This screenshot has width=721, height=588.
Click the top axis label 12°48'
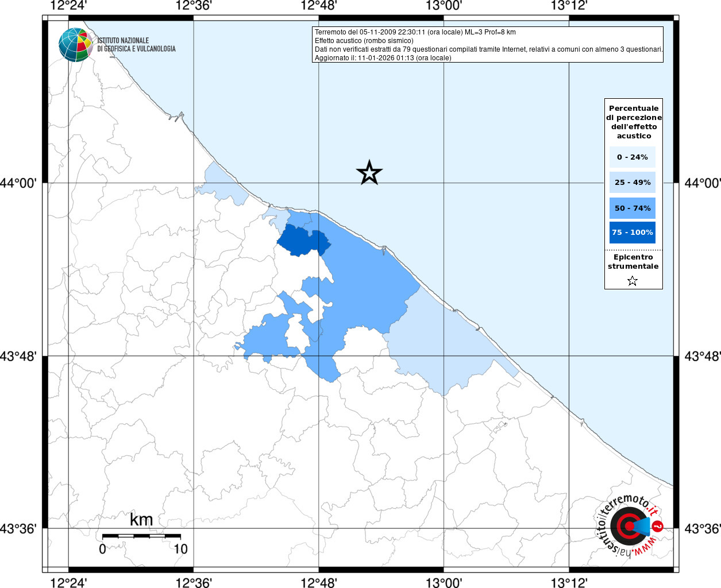pos(319,6)
